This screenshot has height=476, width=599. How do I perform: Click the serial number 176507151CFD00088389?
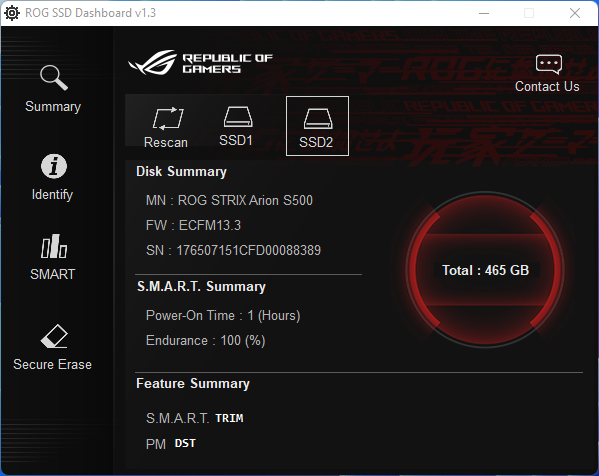pyautogui.click(x=248, y=250)
